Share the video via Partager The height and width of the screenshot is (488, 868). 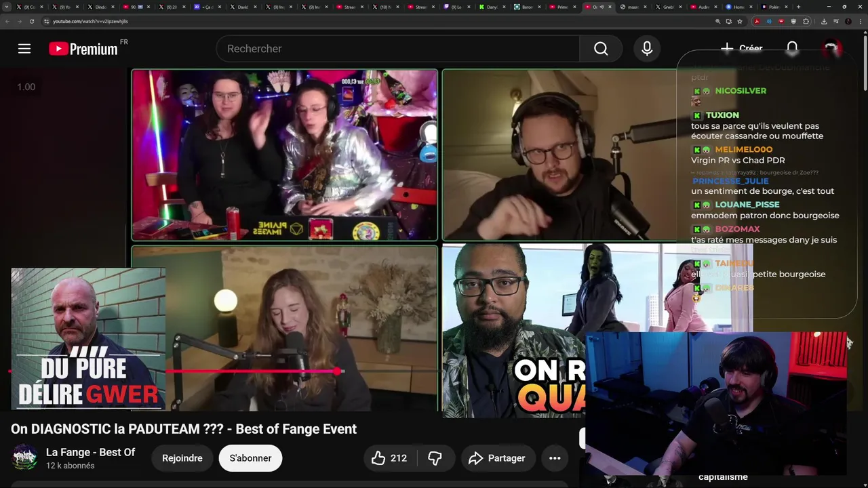point(498,458)
